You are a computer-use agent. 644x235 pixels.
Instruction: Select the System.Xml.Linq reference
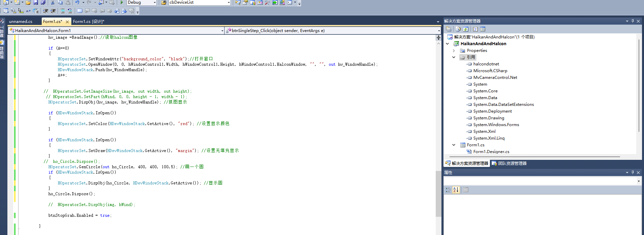click(489, 138)
